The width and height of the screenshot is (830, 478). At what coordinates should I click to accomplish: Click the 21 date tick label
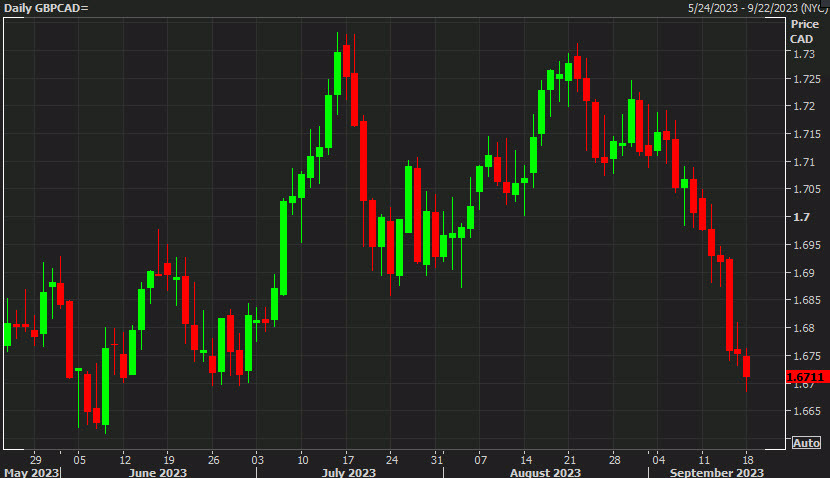point(570,459)
